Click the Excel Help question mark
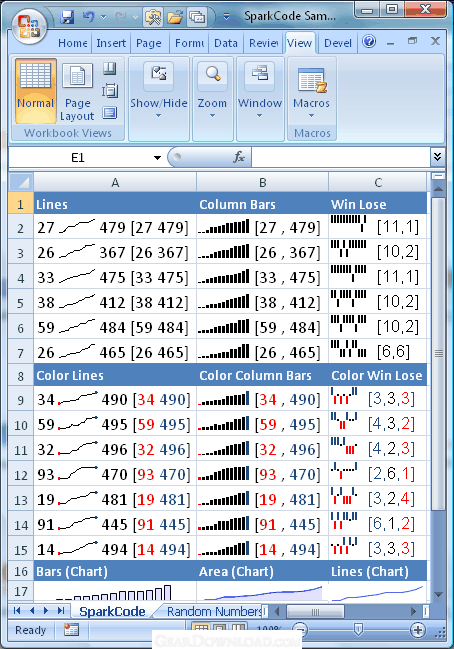454x649 pixels. (x=369, y=41)
